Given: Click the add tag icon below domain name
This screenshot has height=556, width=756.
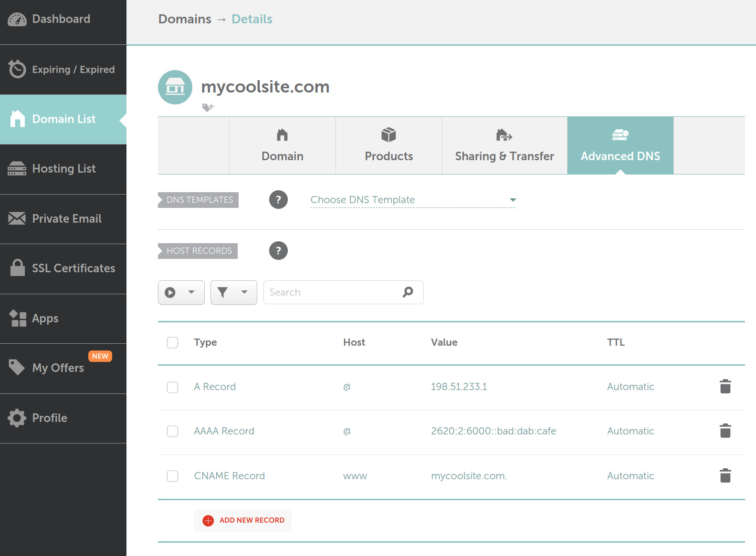Looking at the screenshot, I should tap(208, 107).
